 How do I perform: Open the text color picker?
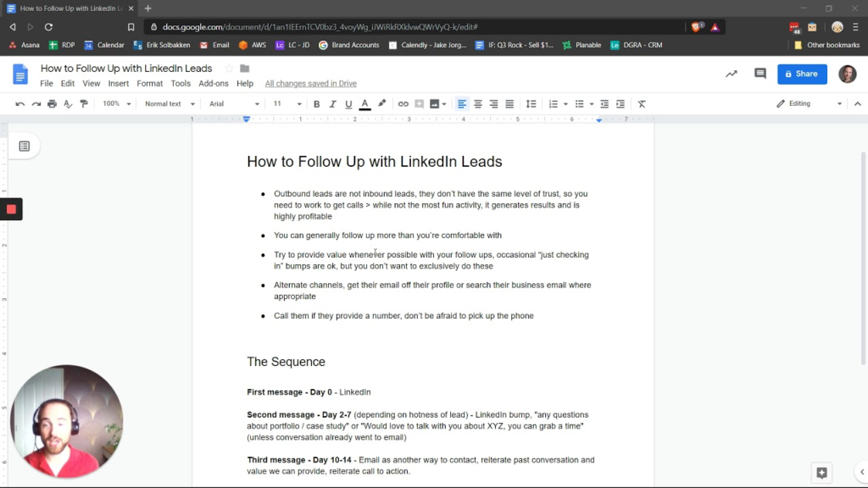[364, 104]
